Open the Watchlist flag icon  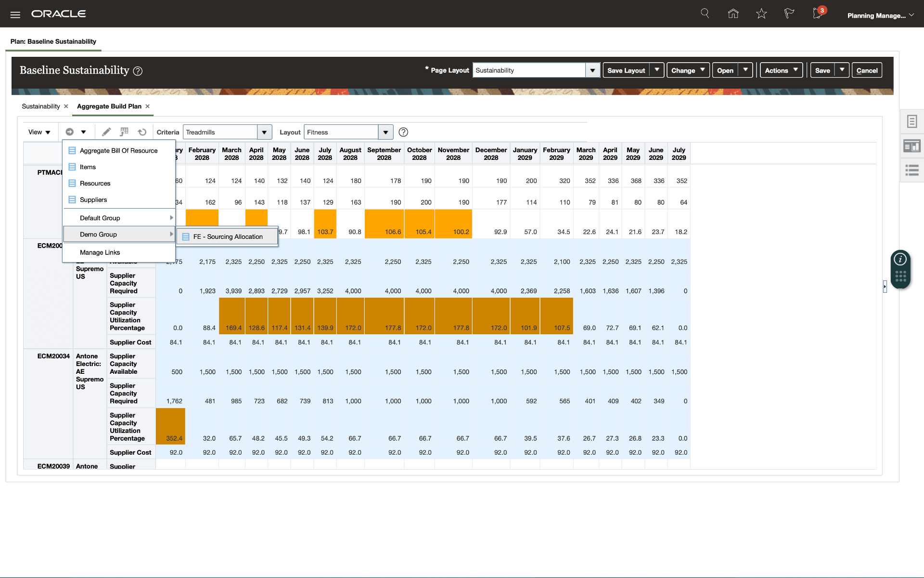click(x=789, y=13)
